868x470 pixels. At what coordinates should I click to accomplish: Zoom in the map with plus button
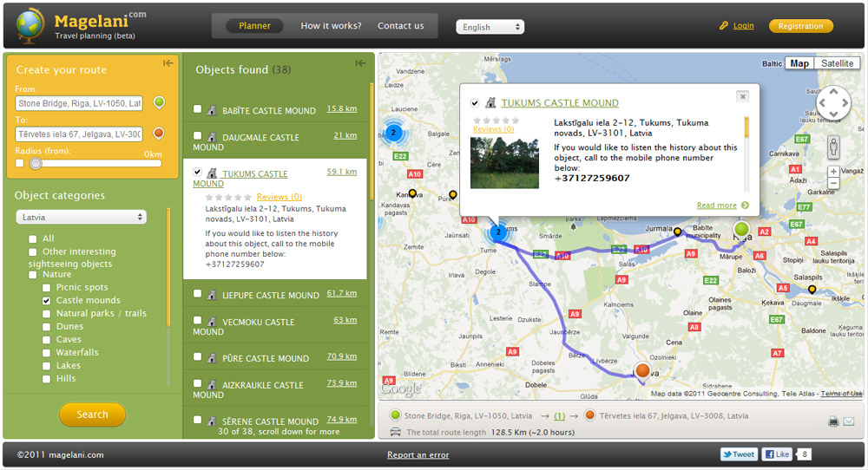[833, 172]
